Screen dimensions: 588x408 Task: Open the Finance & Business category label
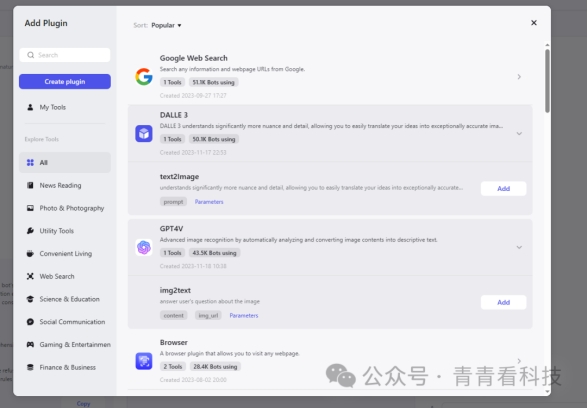(68, 367)
